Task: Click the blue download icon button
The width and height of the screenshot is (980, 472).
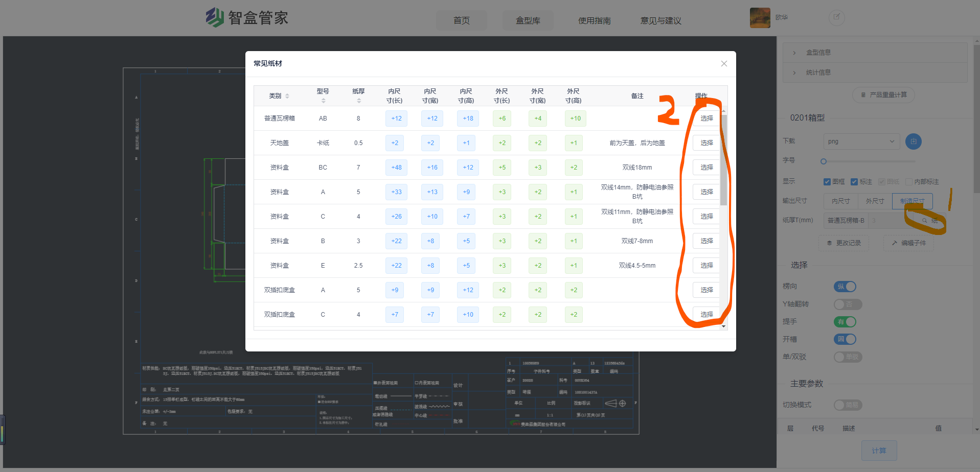Action: pos(914,141)
